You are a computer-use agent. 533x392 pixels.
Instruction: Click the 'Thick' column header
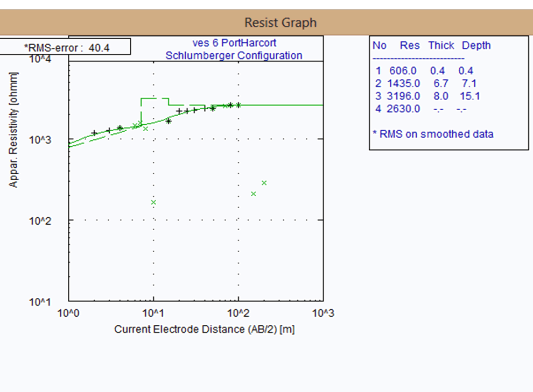441,46
